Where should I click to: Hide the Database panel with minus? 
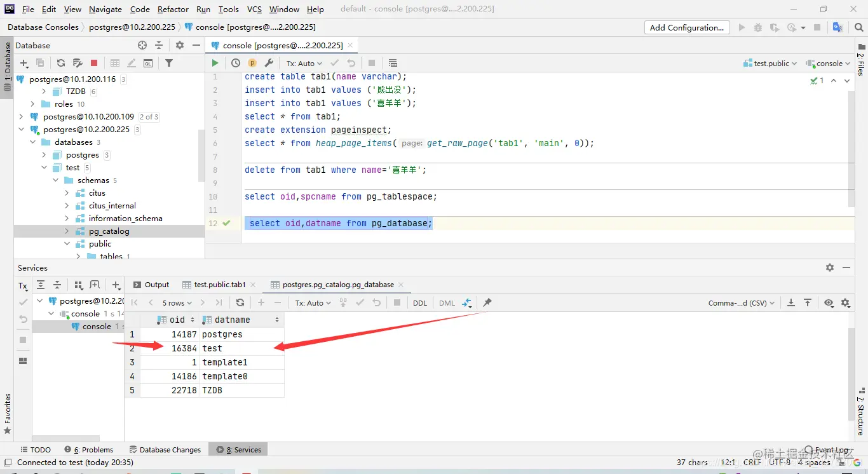pos(196,45)
